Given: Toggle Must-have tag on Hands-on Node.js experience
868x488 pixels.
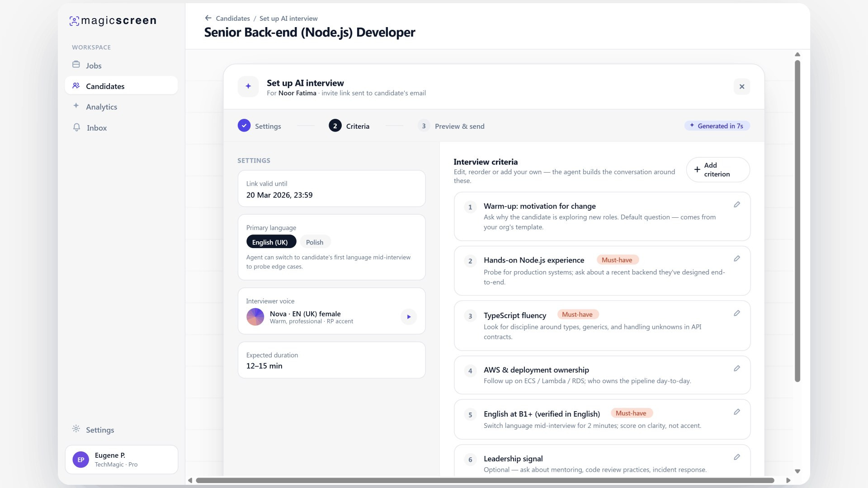Looking at the screenshot, I should (617, 260).
